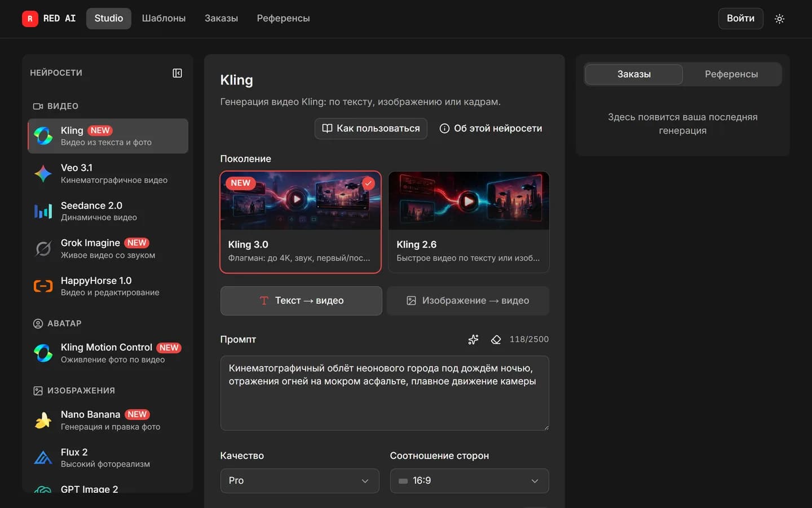Image resolution: width=812 pixels, height=508 pixels.
Task: Switch mode to Текст → видео
Action: click(x=301, y=301)
